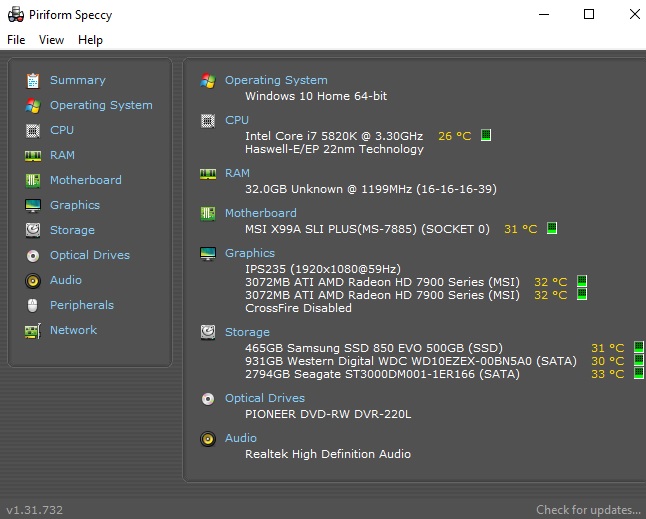Click the Motherboard heading link in summary
This screenshot has width=646, height=519.
(x=260, y=213)
